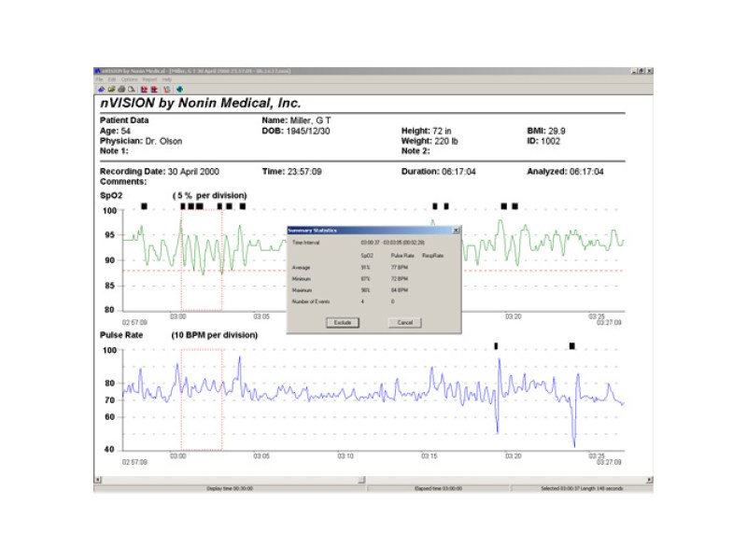This screenshot has height=560, width=747.
Task: Click the blue first icon in the toolbar
Action: tap(101, 89)
